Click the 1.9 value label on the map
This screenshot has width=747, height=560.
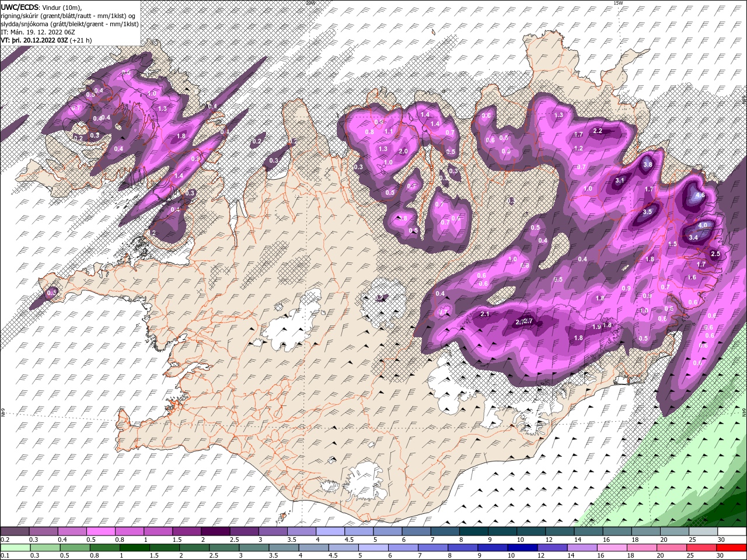point(596,327)
